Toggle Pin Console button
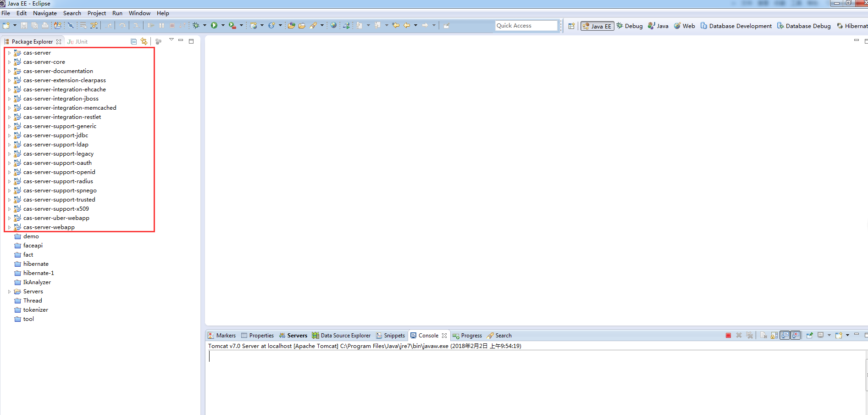The width and height of the screenshot is (868, 415). (x=809, y=335)
